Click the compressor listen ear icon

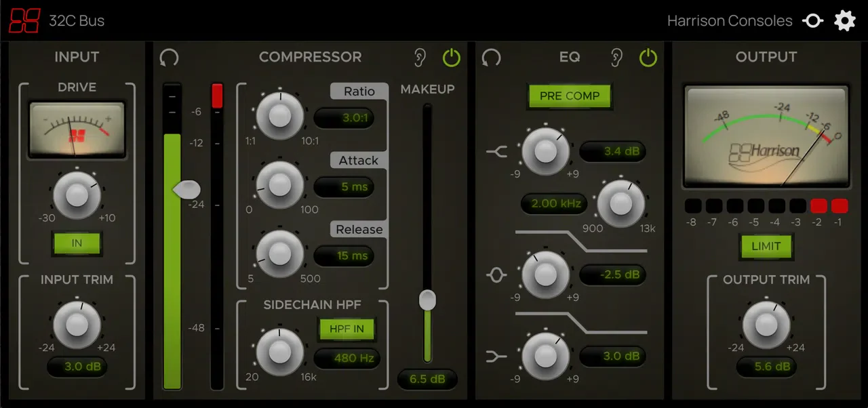(421, 58)
